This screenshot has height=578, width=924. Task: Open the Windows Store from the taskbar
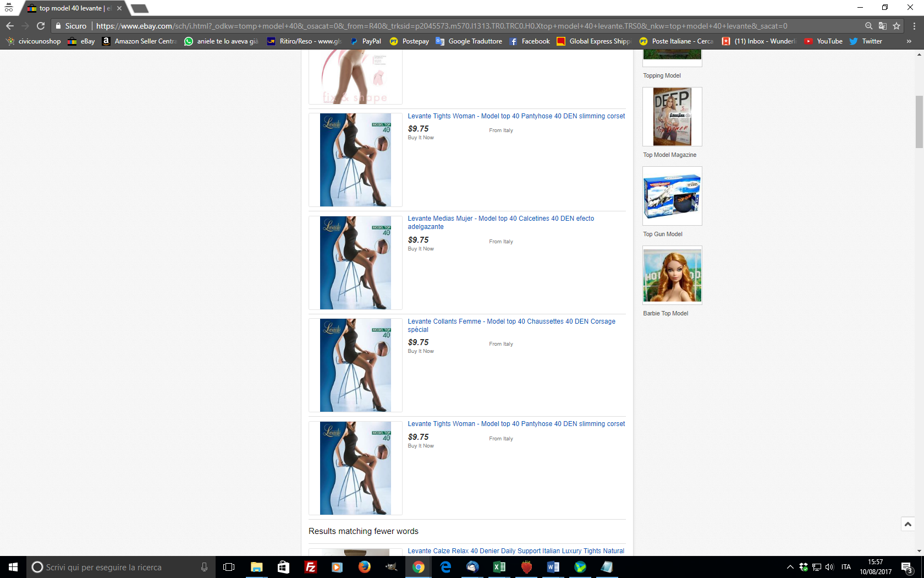284,567
